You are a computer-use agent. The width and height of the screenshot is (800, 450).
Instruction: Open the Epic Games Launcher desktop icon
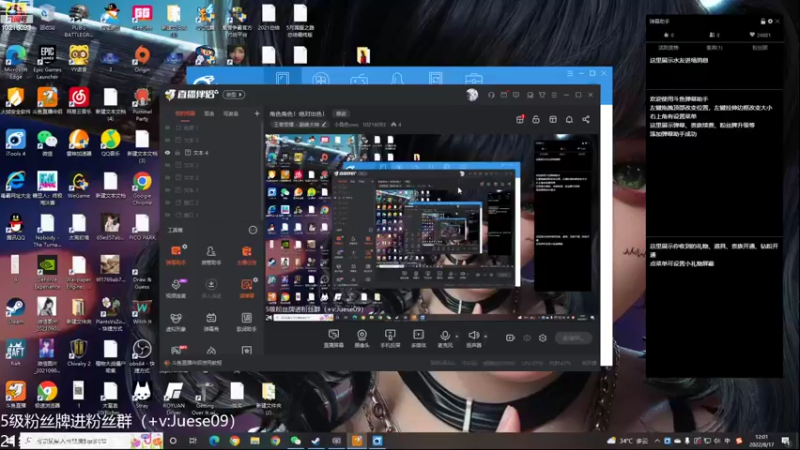tap(47, 62)
